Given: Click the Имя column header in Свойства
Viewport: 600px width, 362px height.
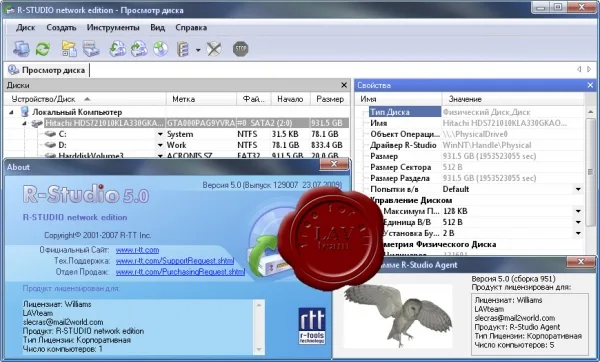Looking at the screenshot, I should [398, 99].
